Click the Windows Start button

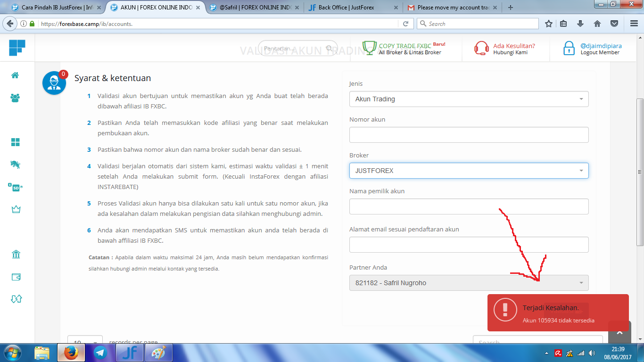[12, 353]
